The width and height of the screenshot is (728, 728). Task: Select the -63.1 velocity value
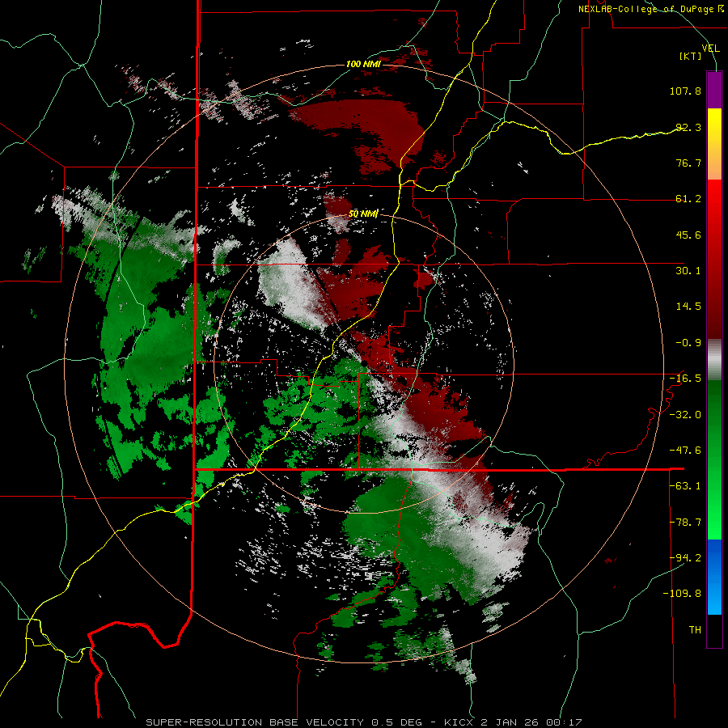pyautogui.click(x=685, y=486)
